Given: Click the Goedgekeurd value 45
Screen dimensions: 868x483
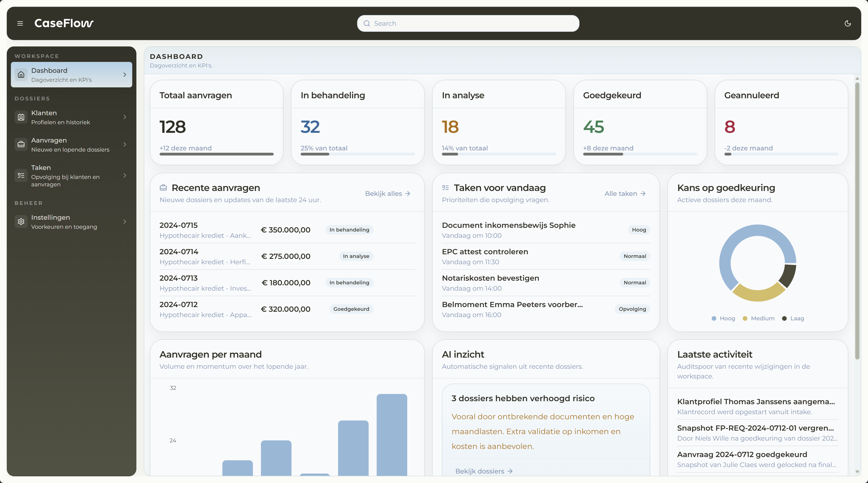Looking at the screenshot, I should [x=593, y=127].
